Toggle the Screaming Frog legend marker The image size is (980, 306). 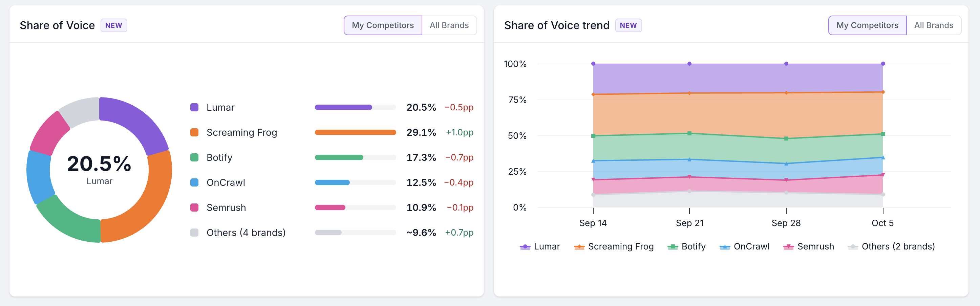click(x=579, y=247)
